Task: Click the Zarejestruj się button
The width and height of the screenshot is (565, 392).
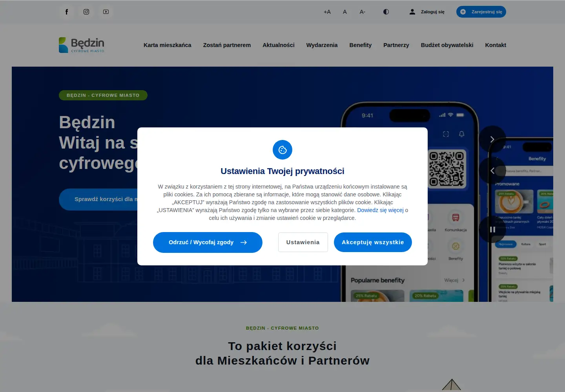Action: tap(481, 12)
